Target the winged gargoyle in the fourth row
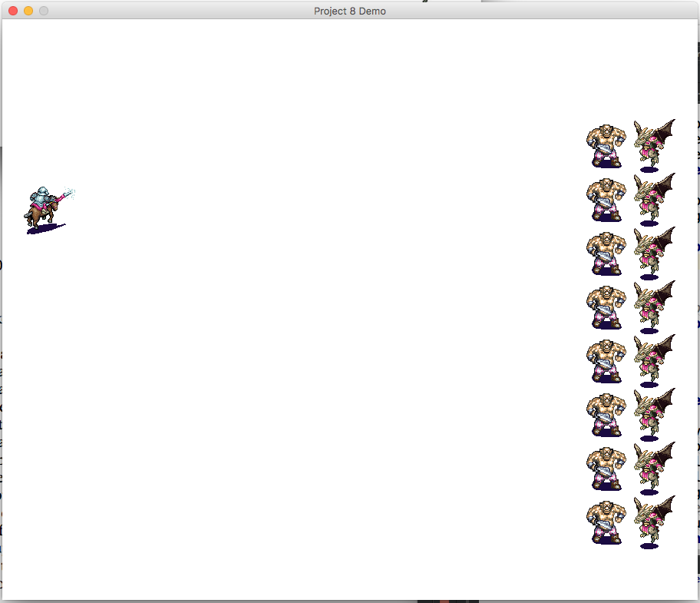This screenshot has height=603, width=700. coord(654,307)
